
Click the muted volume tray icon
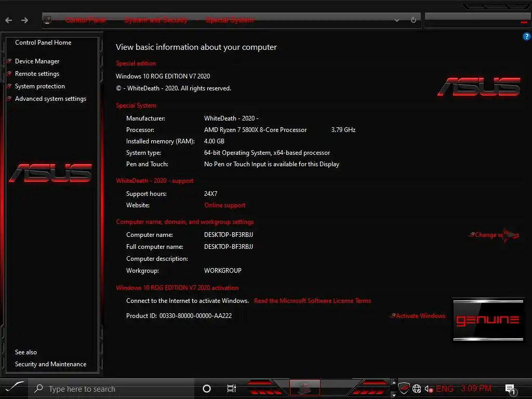[429, 389]
